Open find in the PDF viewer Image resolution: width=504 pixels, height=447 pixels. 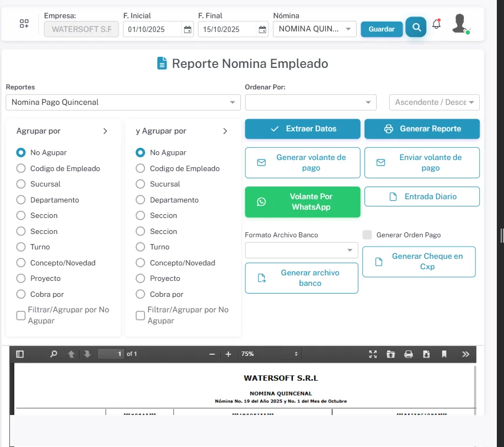pos(53,354)
